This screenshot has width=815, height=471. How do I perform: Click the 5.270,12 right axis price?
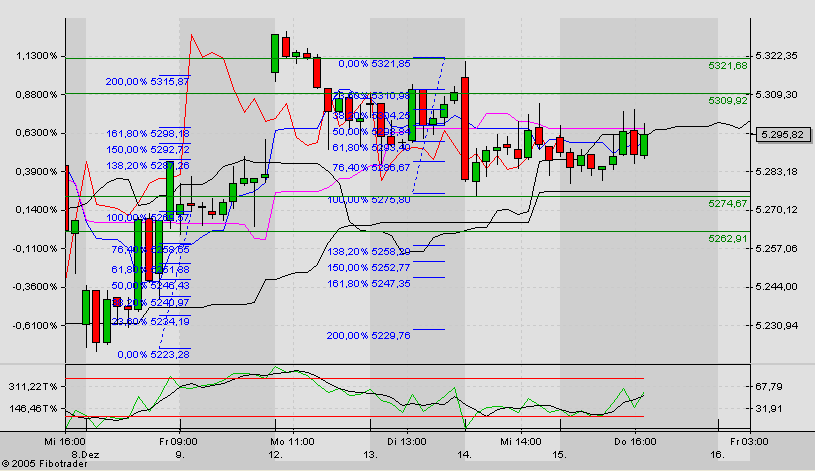776,210
